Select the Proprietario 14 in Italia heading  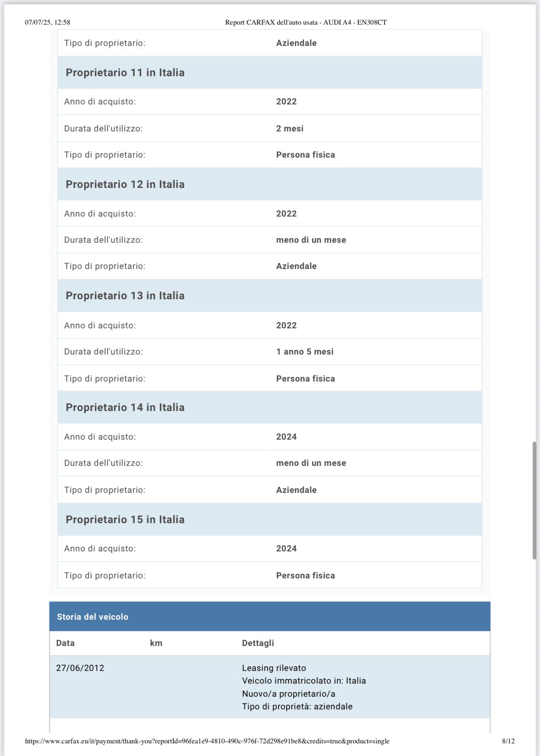125,407
